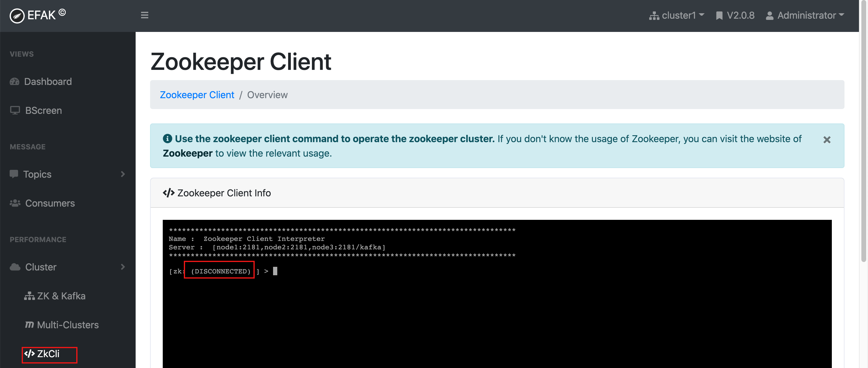Click the Topics speech bubble icon
The width and height of the screenshot is (868, 368).
pyautogui.click(x=14, y=174)
